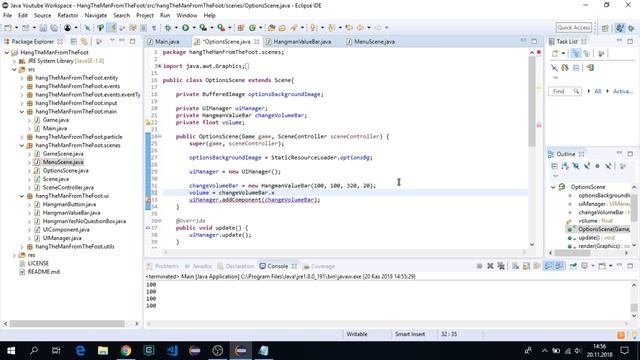Toggle Scroll Lock in Console toolbar
Viewport: 640px width, 360px height.
pyautogui.click(x=526, y=266)
